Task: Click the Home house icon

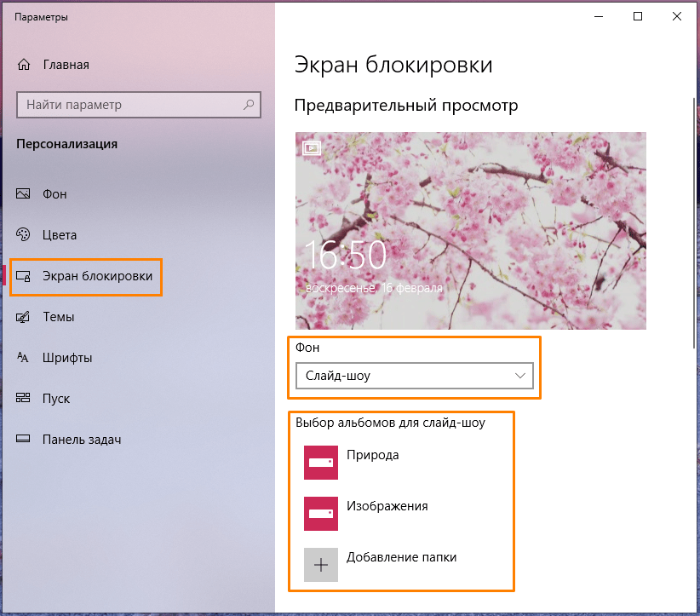Action: 24,65
